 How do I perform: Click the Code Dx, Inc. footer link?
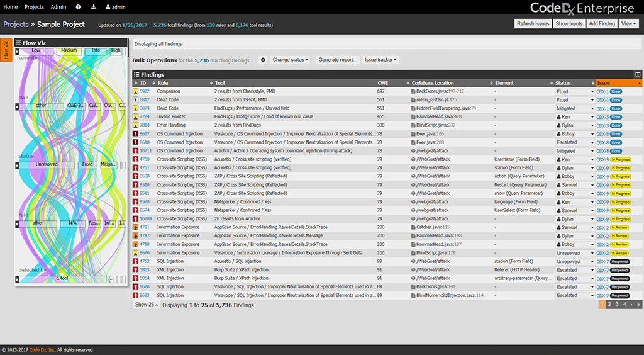coord(43,350)
